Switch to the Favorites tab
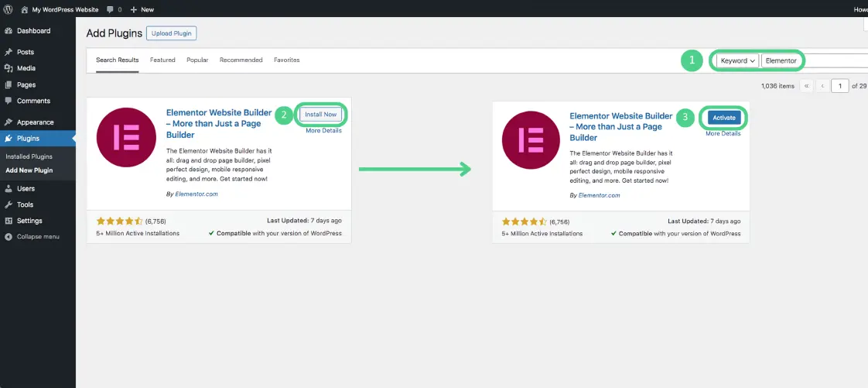The image size is (868, 388). [x=287, y=60]
